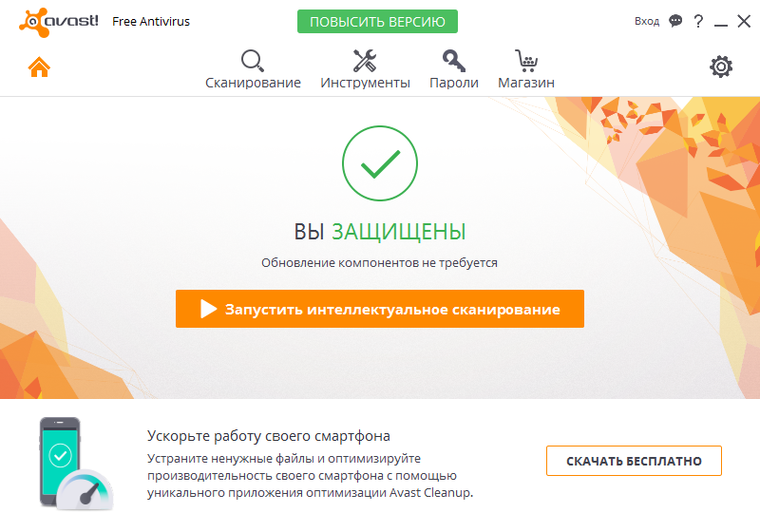Image resolution: width=760 pixels, height=532 pixels.
Task: Click the Ускорьте работу своего смартфона heading
Action: 269,436
